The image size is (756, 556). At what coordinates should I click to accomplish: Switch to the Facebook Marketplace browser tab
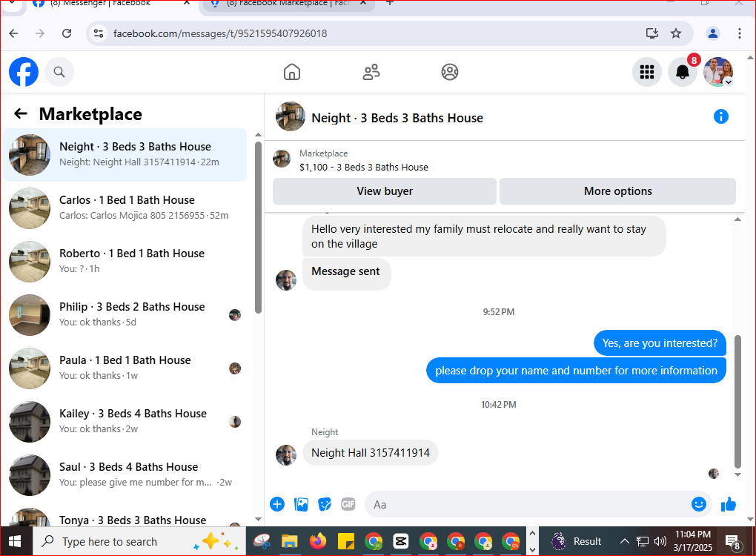pos(288,4)
